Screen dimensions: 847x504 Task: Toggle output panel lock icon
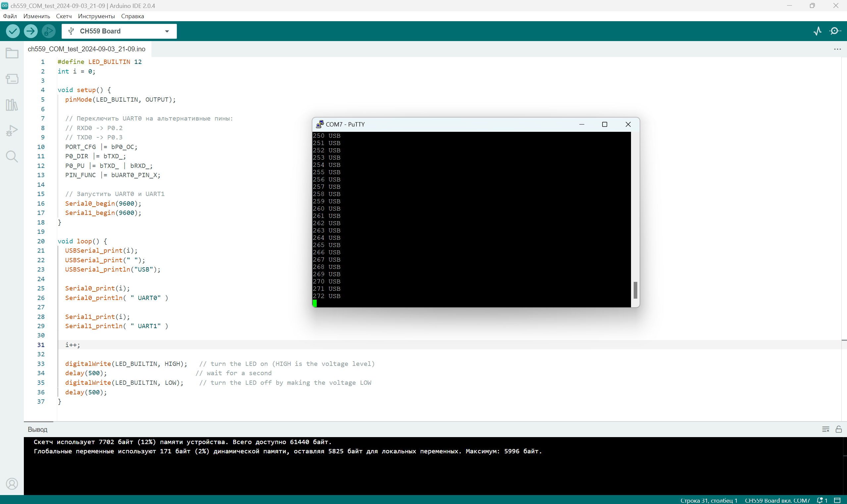(x=838, y=429)
